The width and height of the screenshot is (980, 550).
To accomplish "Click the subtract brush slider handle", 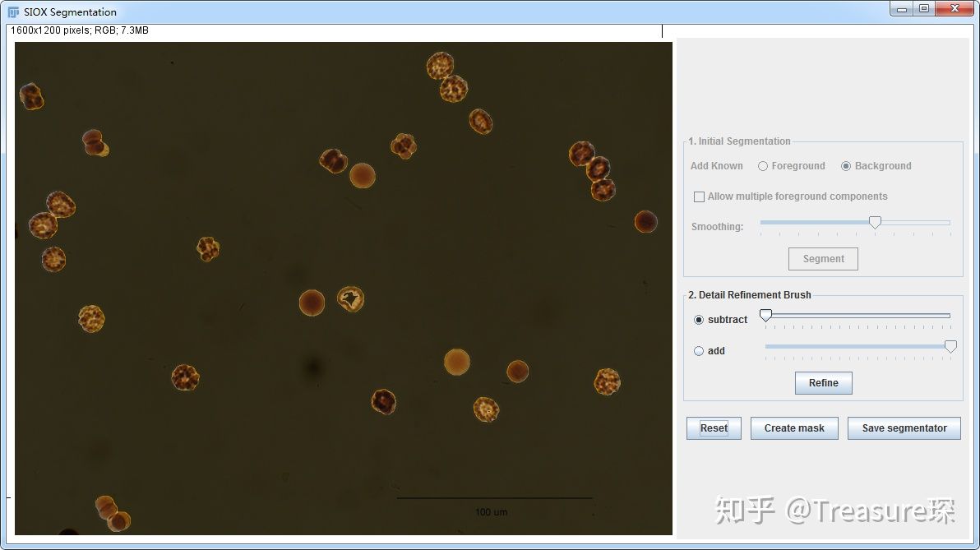I will [x=765, y=316].
